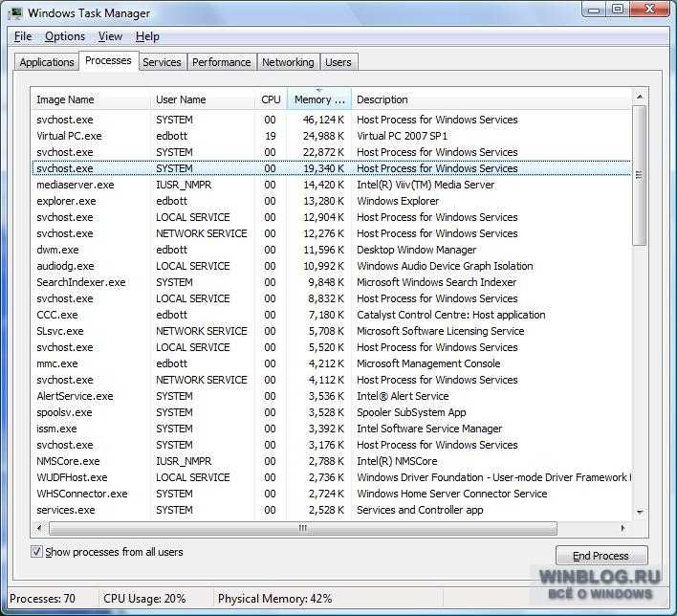Image resolution: width=677 pixels, height=616 pixels.
Task: Select svchost.exe using 46,124 K memory
Action: [x=331, y=120]
